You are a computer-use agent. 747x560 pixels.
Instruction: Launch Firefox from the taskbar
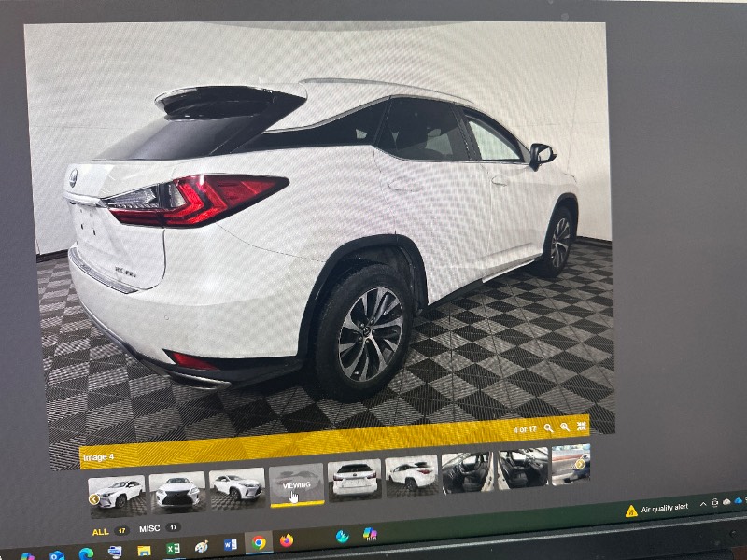(287, 540)
